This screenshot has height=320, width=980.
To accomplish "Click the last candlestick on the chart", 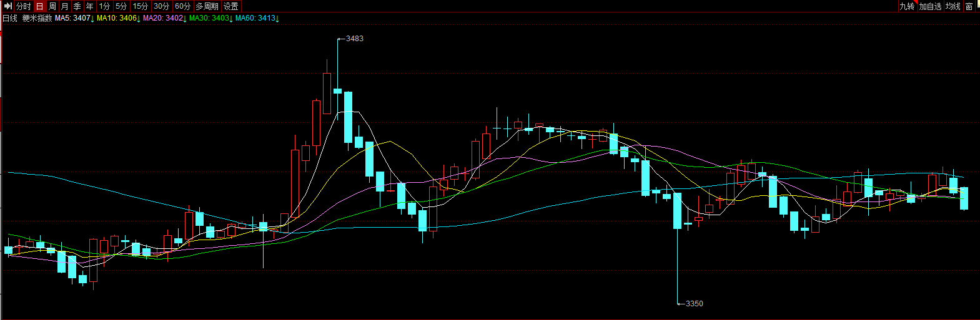I will 964,198.
